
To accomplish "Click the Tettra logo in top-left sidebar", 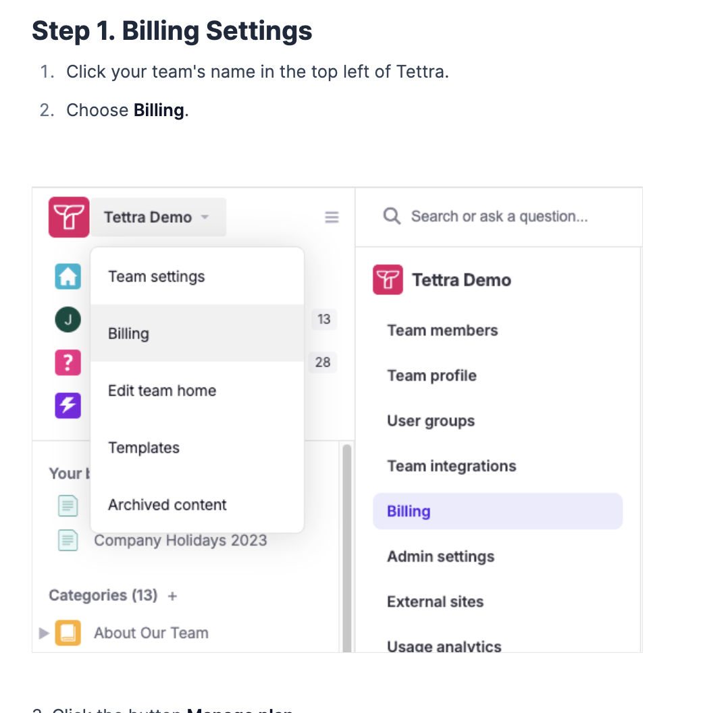I will [69, 217].
